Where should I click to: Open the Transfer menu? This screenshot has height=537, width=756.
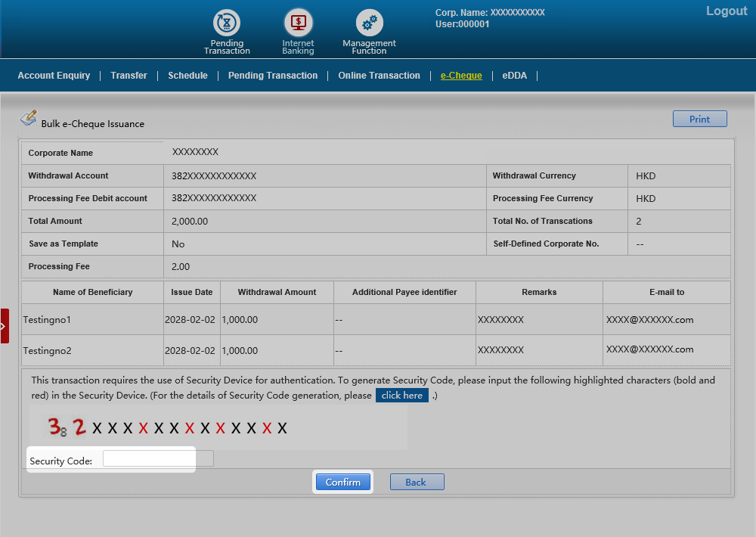(129, 76)
